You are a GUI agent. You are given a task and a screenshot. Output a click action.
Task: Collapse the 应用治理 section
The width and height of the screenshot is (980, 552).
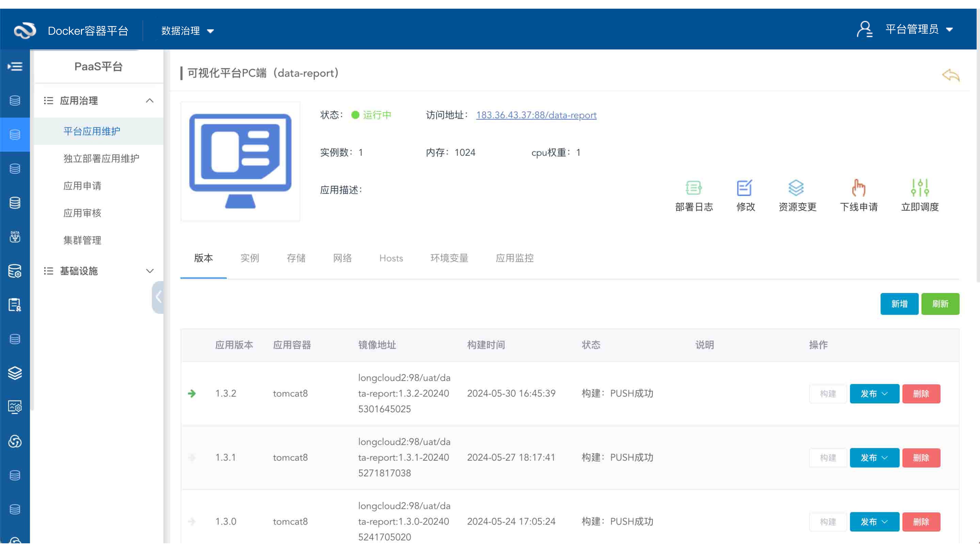point(150,101)
